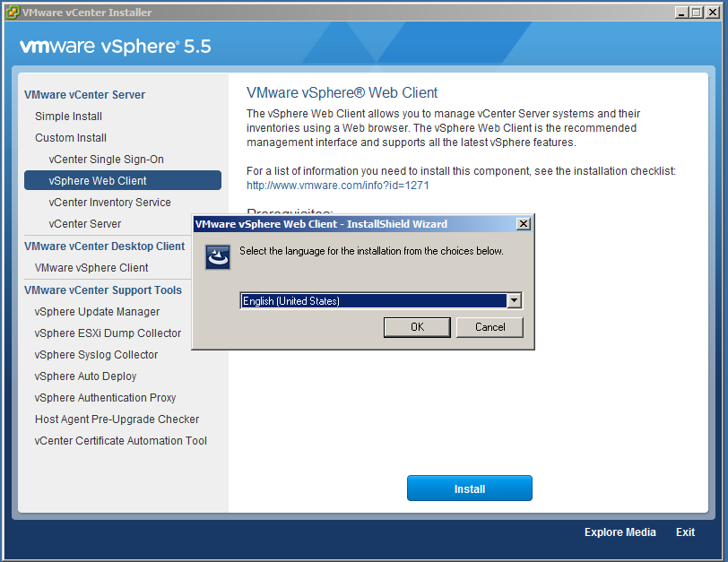Click the VMware vCenter Installer title bar icon

point(12,13)
